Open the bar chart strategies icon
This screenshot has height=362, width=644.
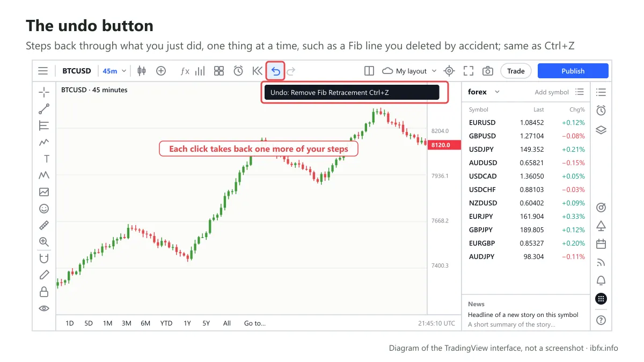click(200, 71)
